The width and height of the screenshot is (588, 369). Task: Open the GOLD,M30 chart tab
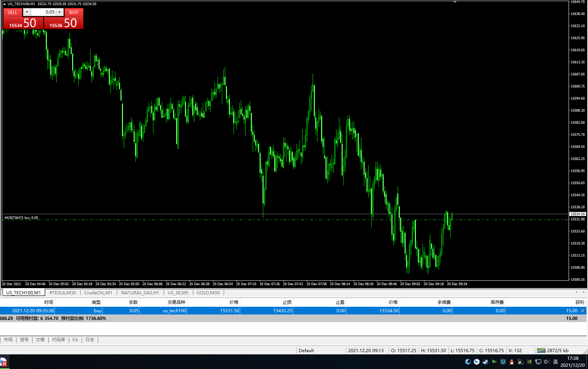[x=208, y=292]
